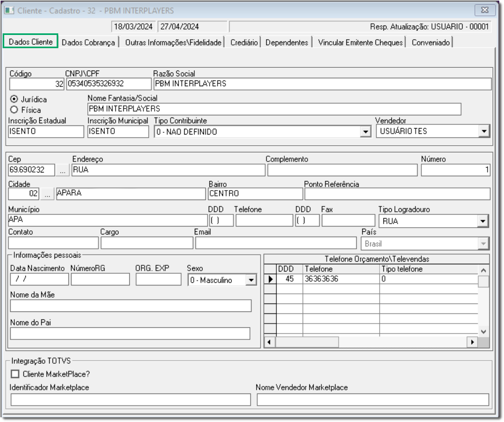Go to the Crediário tab
Screen dimensions: 504x422
(244, 42)
